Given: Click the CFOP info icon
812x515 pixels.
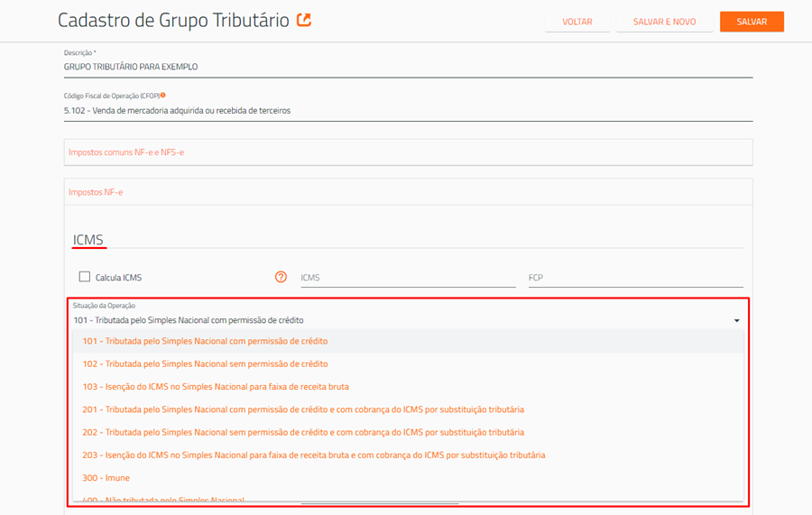Looking at the screenshot, I should point(163,96).
